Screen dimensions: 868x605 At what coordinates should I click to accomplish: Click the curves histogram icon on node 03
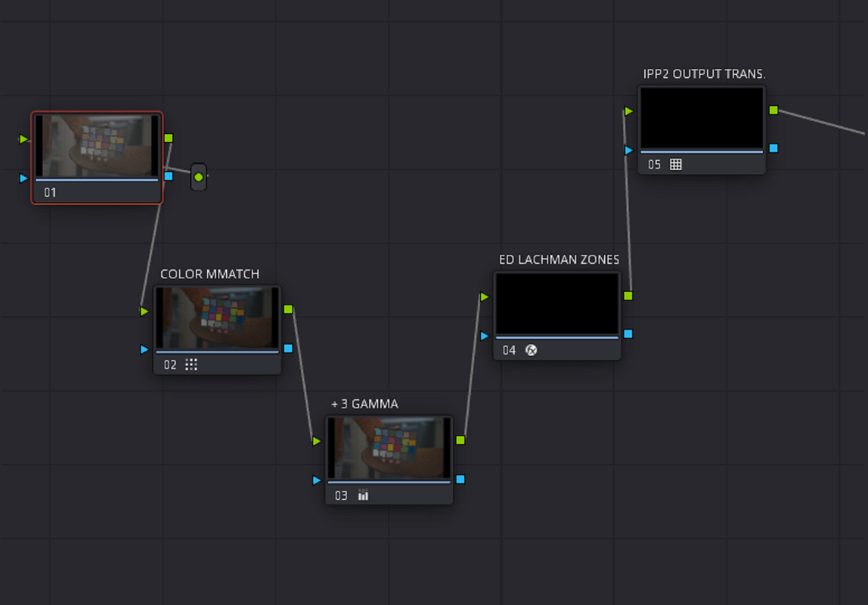point(363,495)
